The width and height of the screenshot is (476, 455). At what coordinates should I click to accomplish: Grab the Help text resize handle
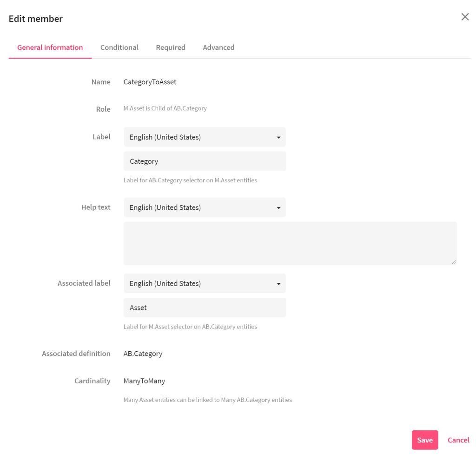click(454, 262)
